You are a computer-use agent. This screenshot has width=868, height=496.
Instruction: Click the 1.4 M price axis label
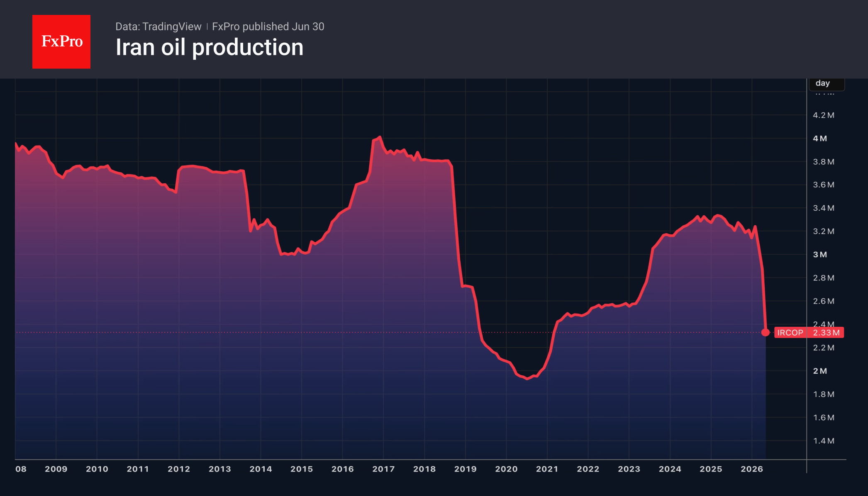pyautogui.click(x=824, y=441)
